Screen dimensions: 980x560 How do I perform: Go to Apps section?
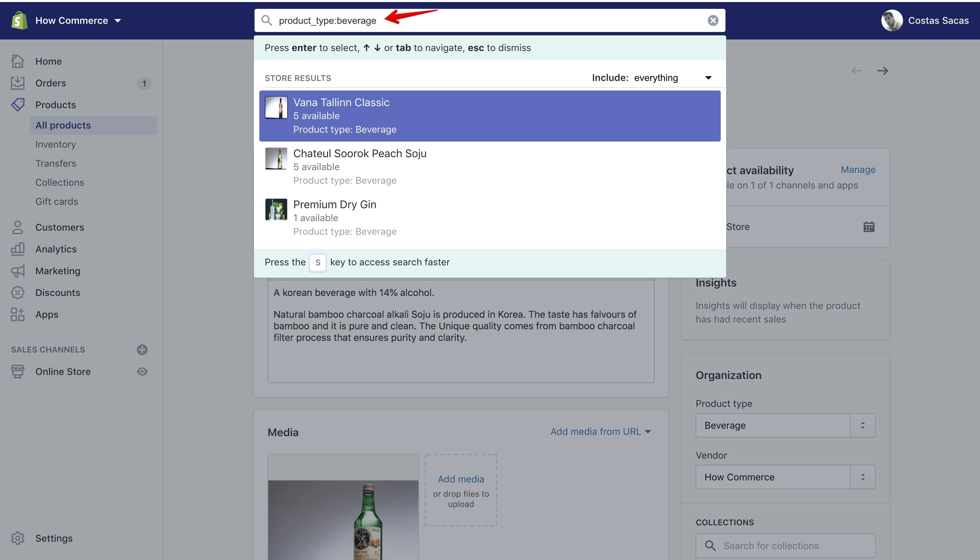point(47,315)
